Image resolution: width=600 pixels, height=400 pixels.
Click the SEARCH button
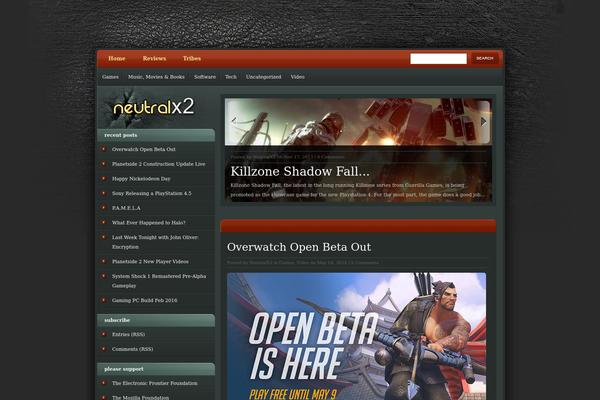point(485,59)
